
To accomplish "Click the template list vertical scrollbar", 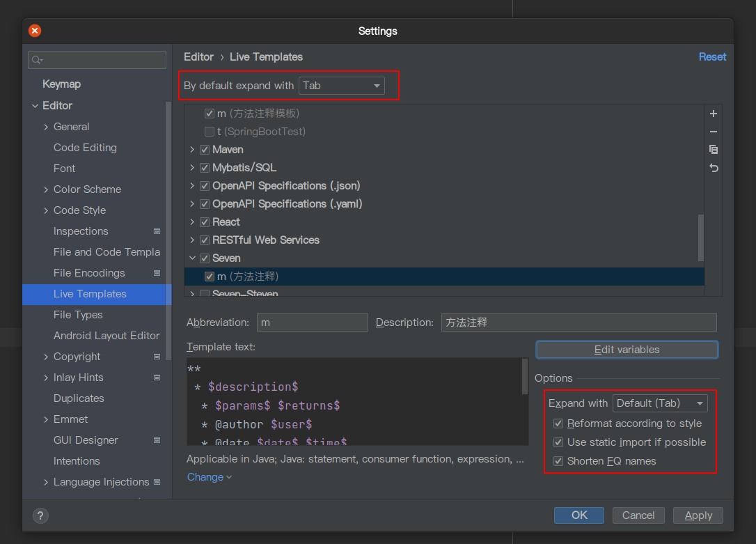I will pyautogui.click(x=701, y=238).
